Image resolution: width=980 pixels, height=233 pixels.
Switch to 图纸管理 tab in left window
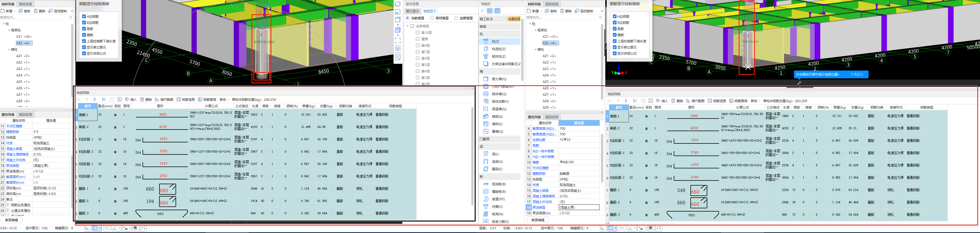(25, 4)
